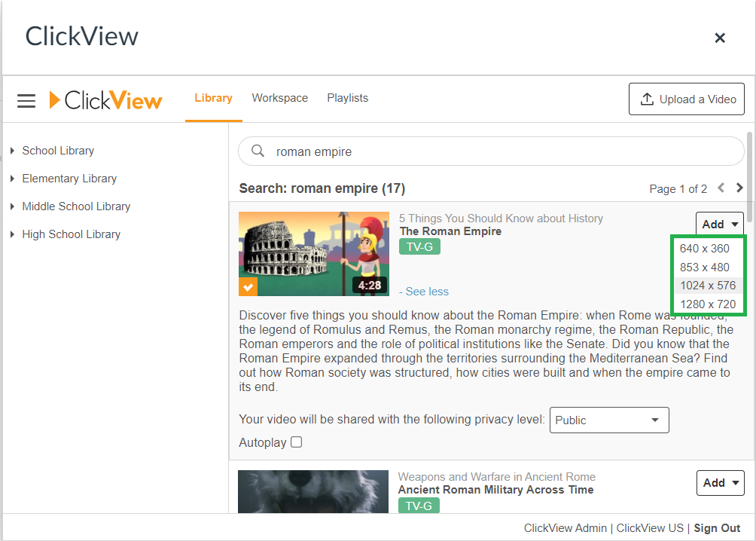Image resolution: width=756 pixels, height=541 pixels.
Task: Choose the 1280 x 720 size option
Action: pos(708,304)
